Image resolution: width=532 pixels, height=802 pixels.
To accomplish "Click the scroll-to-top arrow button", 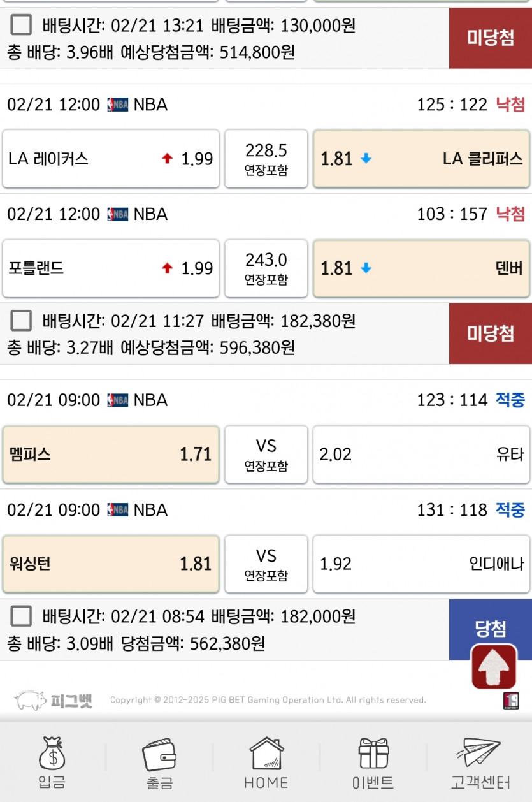I will click(x=494, y=666).
